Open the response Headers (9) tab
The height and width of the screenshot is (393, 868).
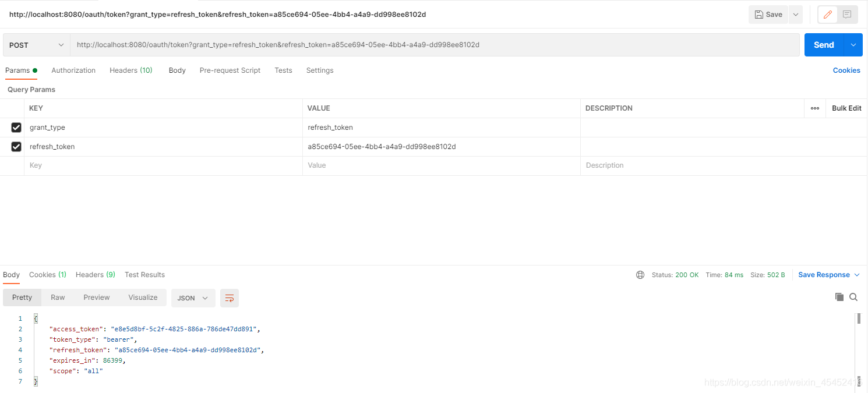coord(96,275)
